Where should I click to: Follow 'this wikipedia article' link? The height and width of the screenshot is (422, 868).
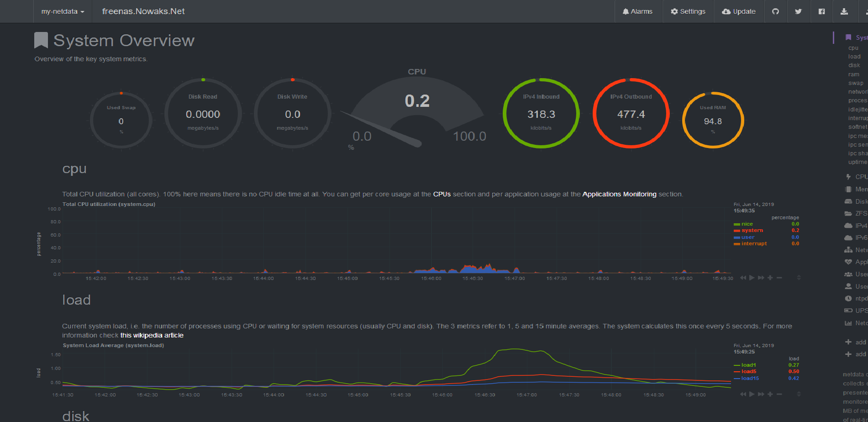(x=152, y=335)
